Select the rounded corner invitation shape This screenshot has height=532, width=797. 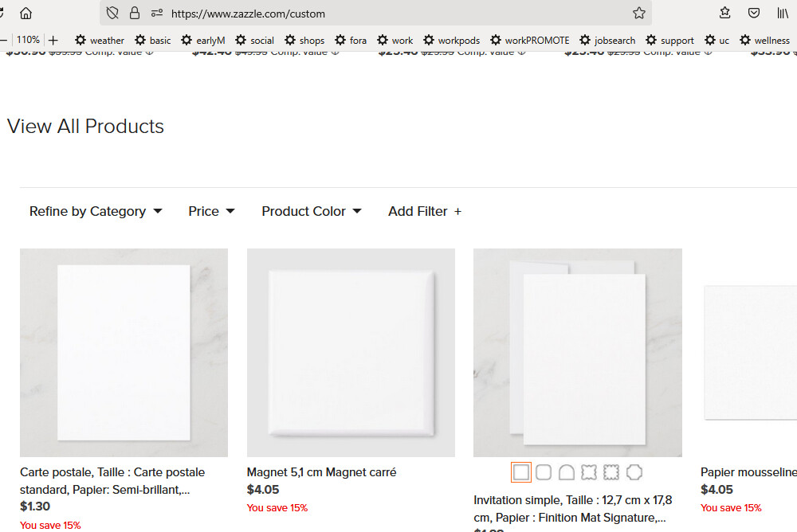click(x=544, y=472)
